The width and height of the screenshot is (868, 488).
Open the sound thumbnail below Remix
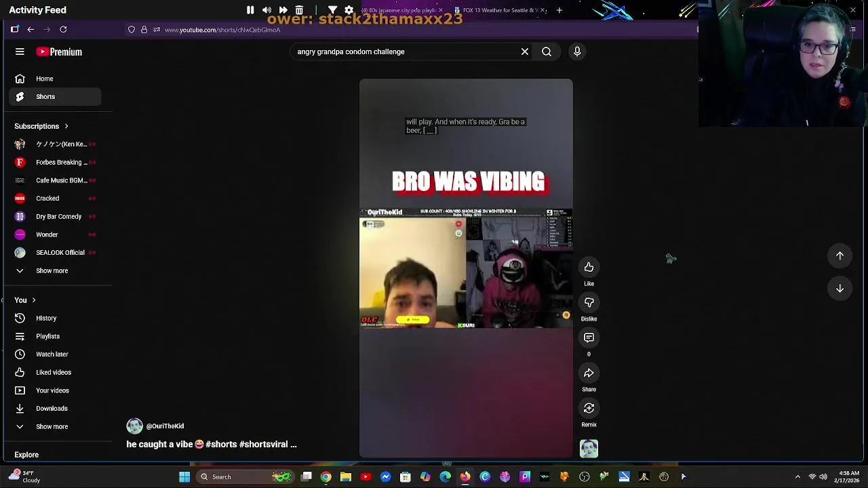coord(589,449)
